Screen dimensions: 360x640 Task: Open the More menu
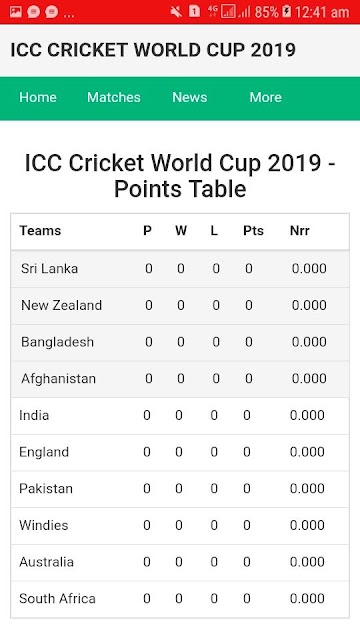(x=266, y=97)
